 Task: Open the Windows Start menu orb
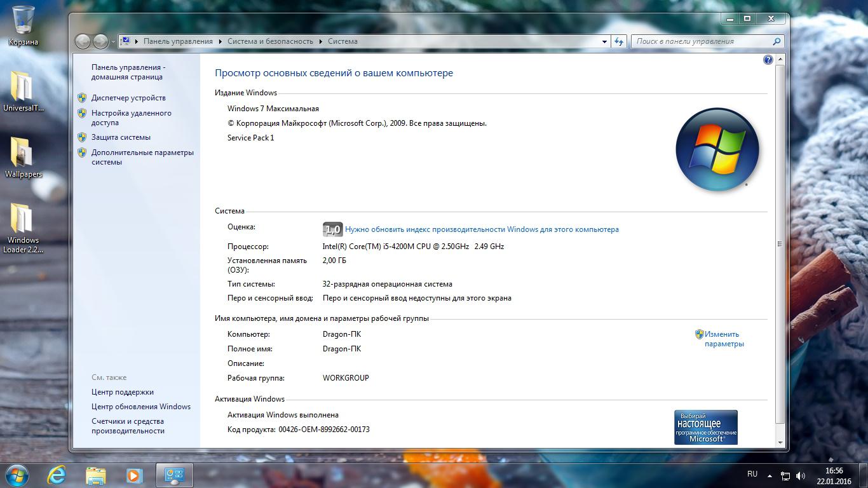click(x=17, y=475)
